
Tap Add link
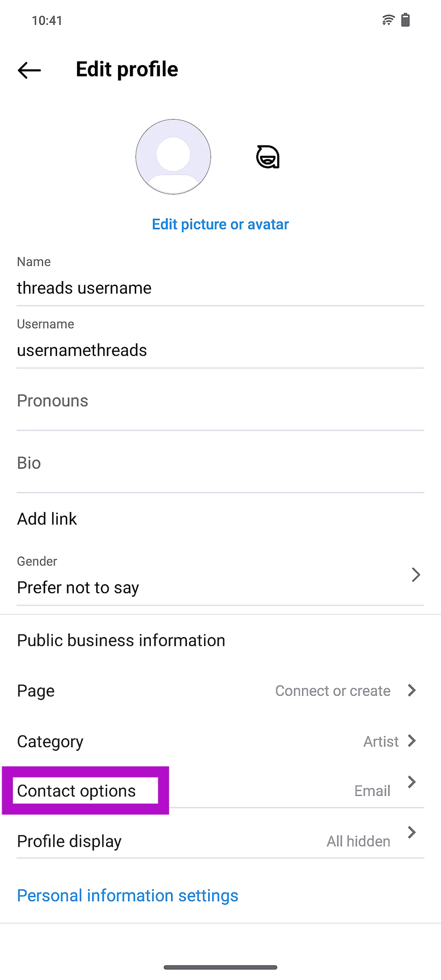(x=47, y=519)
